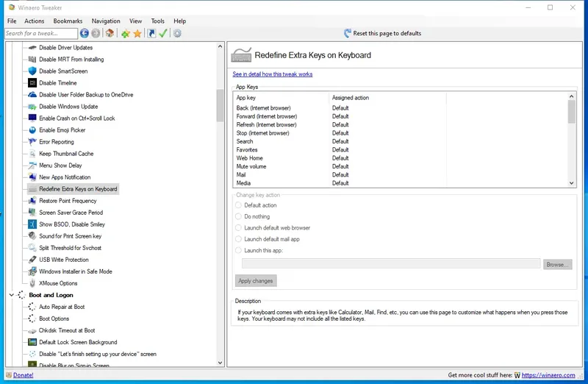Image resolution: width=588 pixels, height=384 pixels.
Task: Select the Web Home app key row
Action: (400, 158)
